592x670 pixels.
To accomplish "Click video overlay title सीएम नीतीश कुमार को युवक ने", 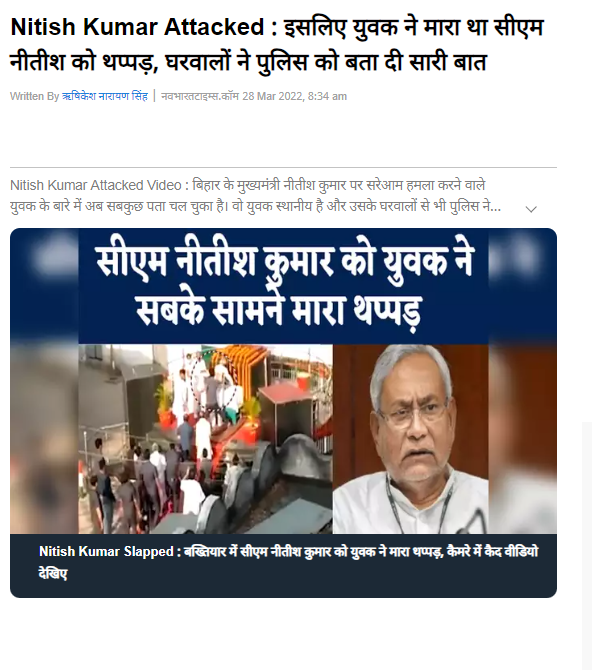I will [285, 261].
